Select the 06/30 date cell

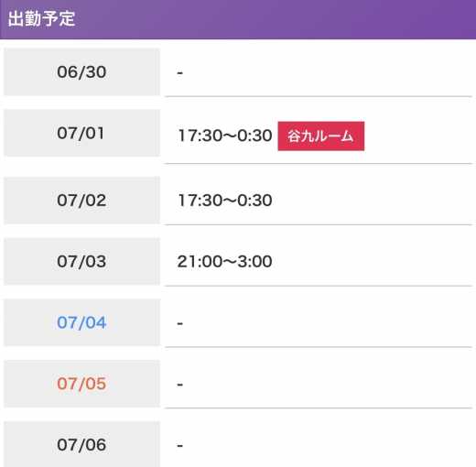pyautogui.click(x=81, y=72)
